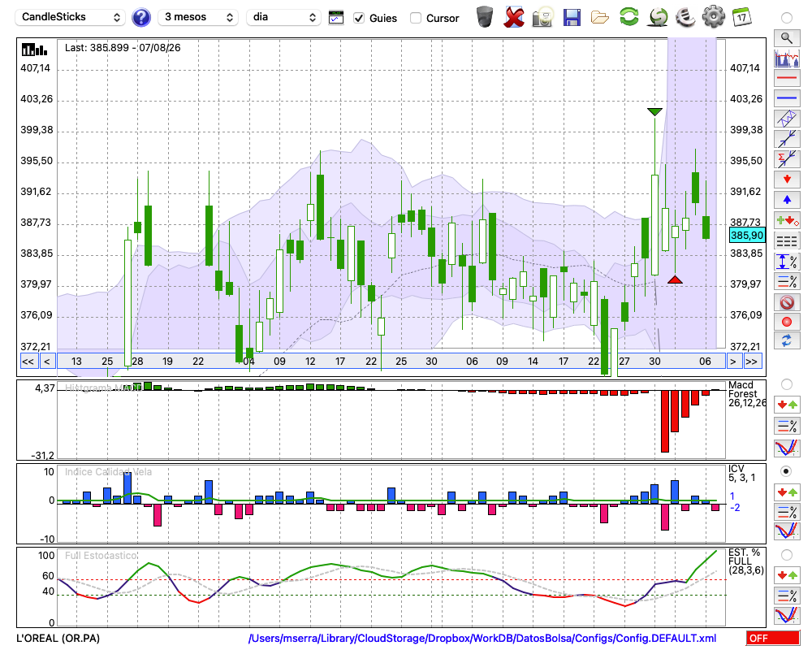Click the >> jump forward button
This screenshot has height=650, width=812.
point(753,362)
